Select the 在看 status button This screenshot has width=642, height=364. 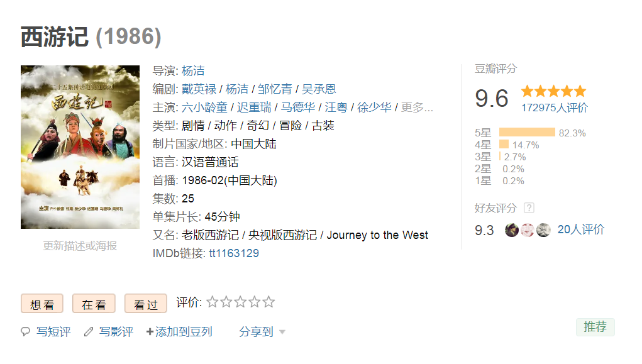point(94,304)
